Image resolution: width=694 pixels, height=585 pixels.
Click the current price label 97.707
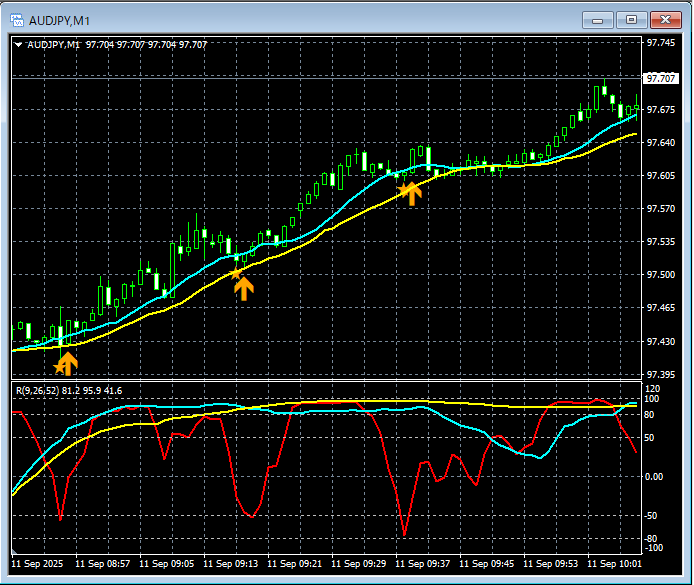click(660, 78)
